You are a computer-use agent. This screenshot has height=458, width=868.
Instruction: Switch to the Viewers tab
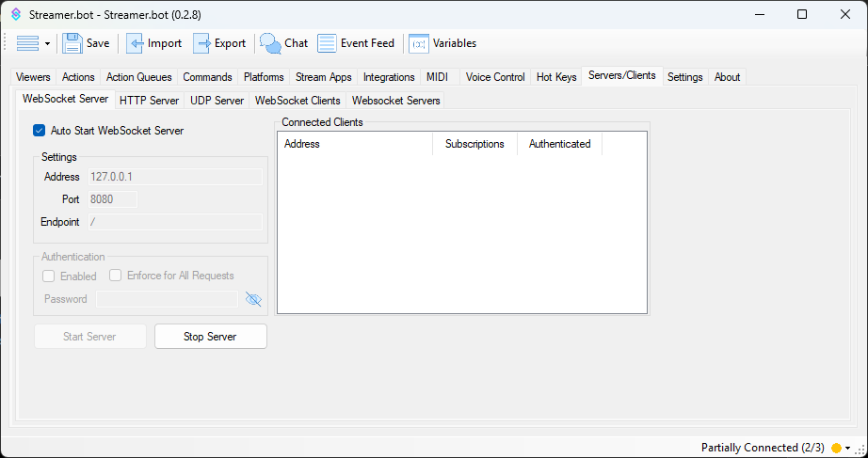click(x=33, y=77)
